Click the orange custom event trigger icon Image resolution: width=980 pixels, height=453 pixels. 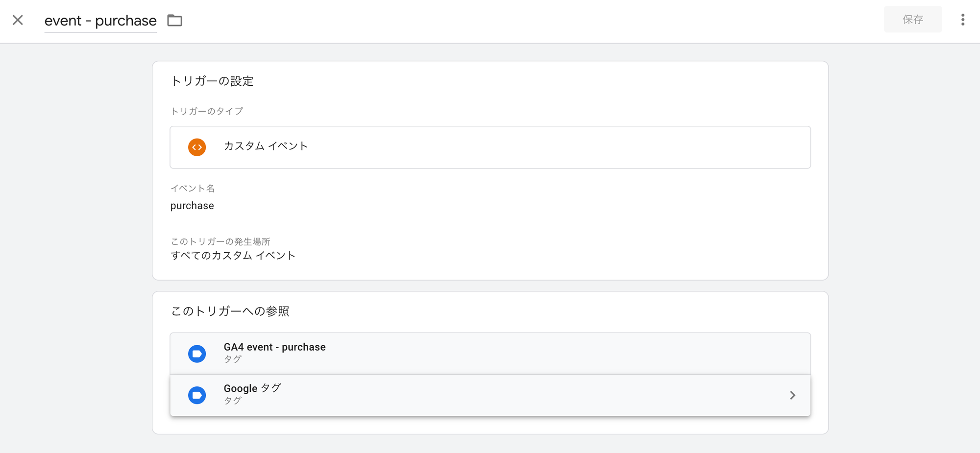[x=197, y=147]
